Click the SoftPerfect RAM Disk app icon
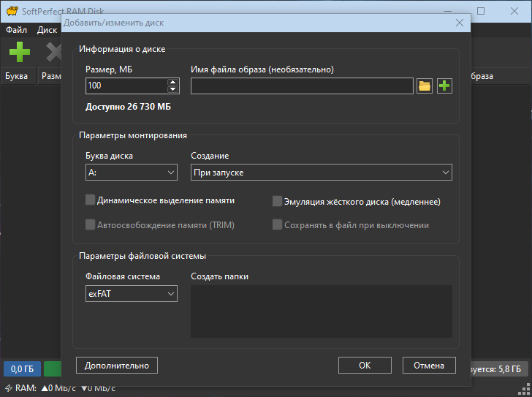The width and height of the screenshot is (532, 397). 11,12
